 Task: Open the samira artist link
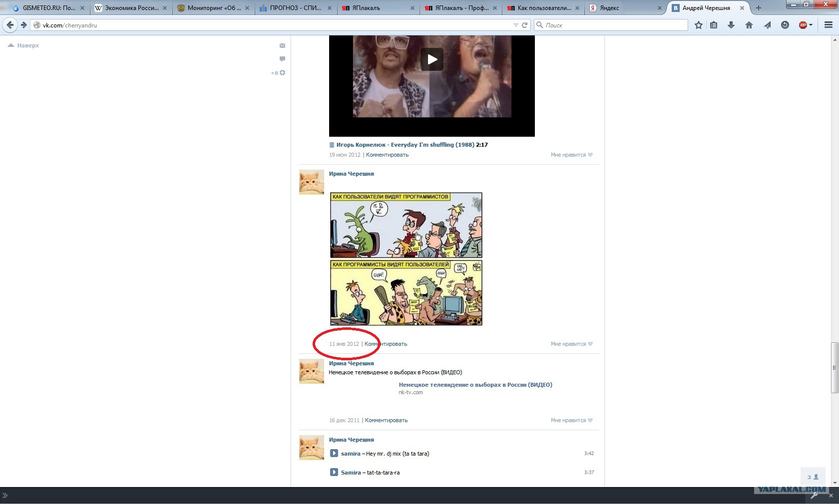[x=351, y=454]
